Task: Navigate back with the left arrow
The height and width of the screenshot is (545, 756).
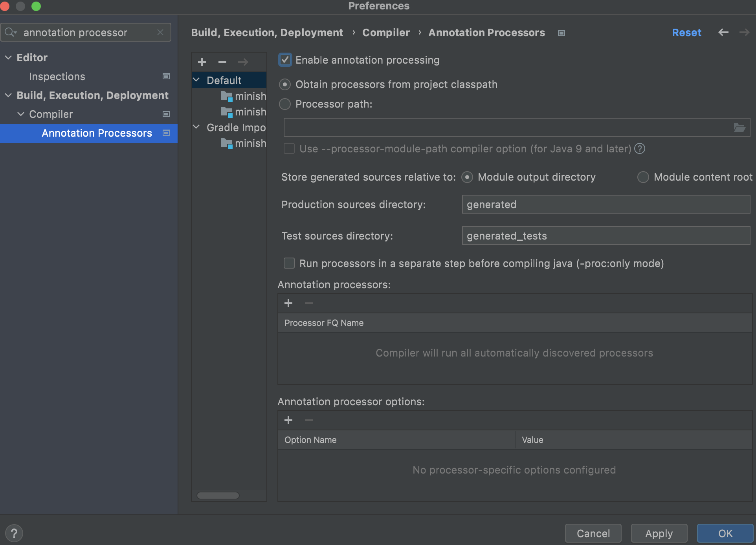Action: coord(723,32)
